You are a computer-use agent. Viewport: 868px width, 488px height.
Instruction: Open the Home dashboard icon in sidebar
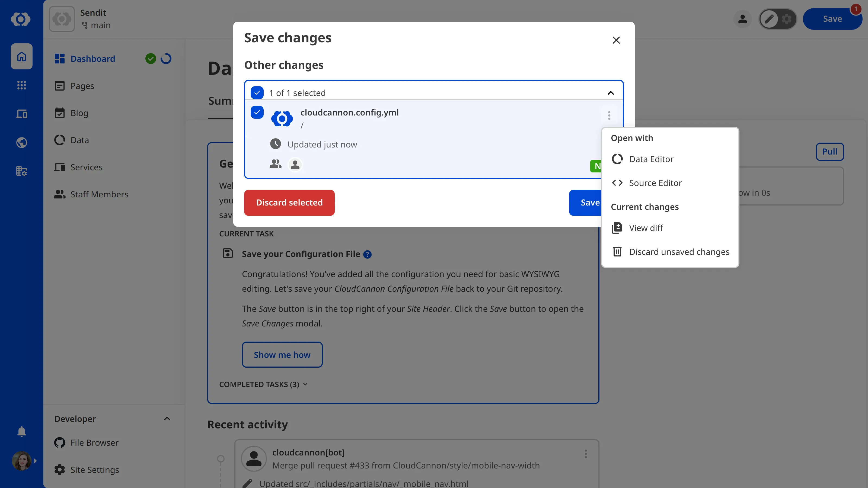pos(21,56)
